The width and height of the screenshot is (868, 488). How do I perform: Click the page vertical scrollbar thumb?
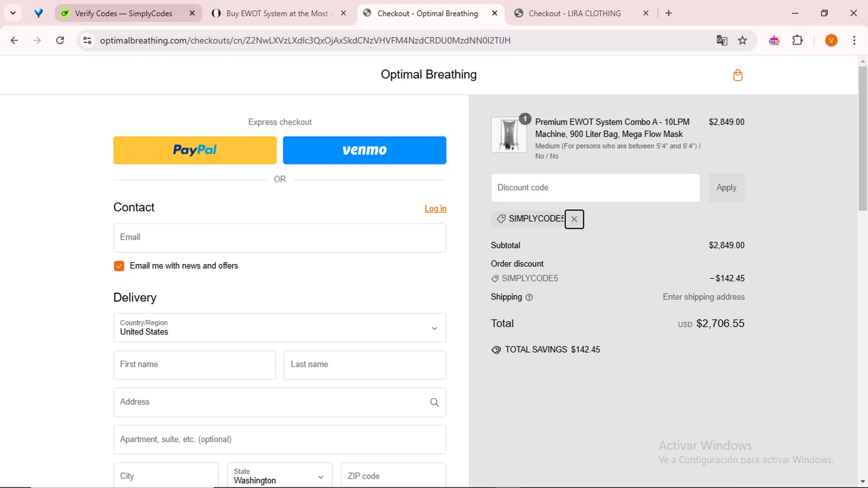tap(863, 138)
